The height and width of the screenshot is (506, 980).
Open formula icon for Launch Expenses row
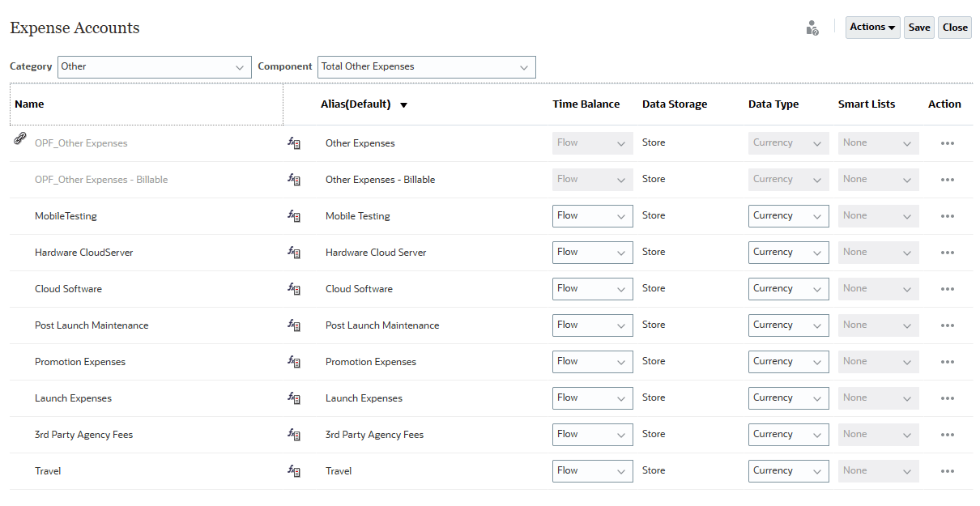294,398
